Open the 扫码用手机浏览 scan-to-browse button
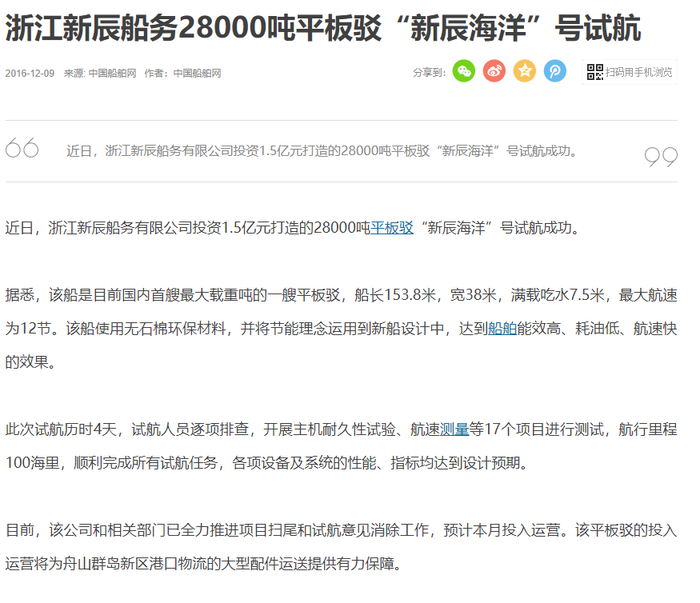The height and width of the screenshot is (603, 700). (629, 72)
